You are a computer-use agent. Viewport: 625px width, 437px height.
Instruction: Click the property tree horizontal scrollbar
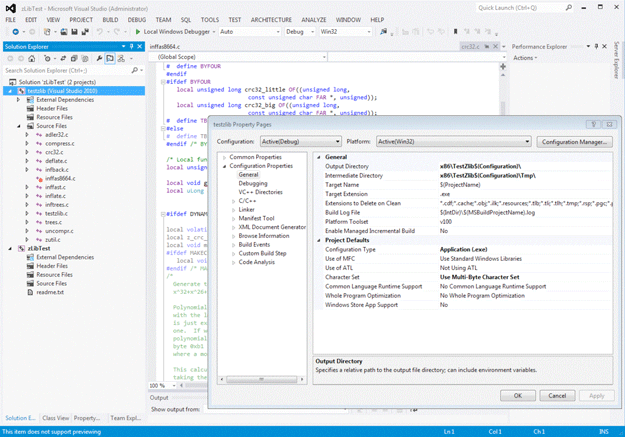tap(260, 379)
